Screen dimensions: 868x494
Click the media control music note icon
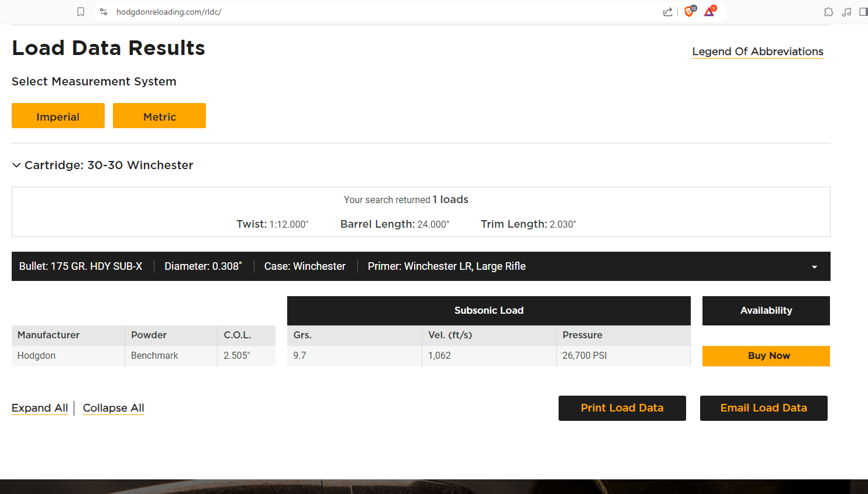tap(846, 12)
